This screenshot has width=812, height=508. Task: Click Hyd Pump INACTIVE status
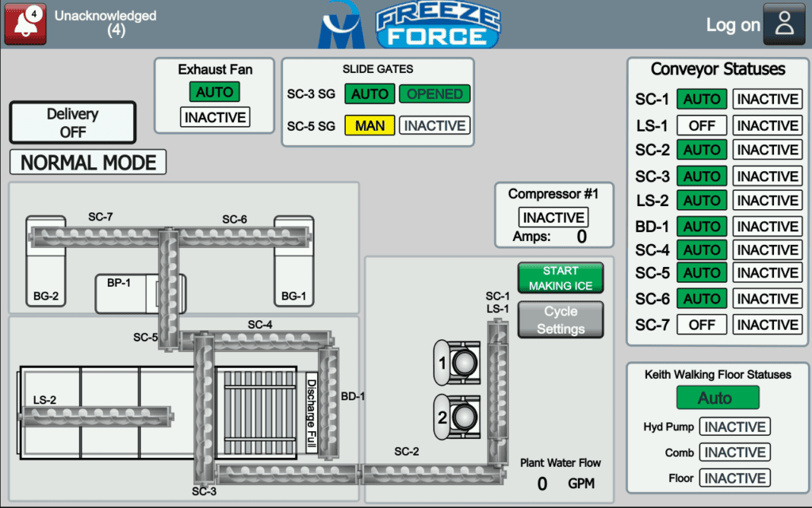(735, 427)
